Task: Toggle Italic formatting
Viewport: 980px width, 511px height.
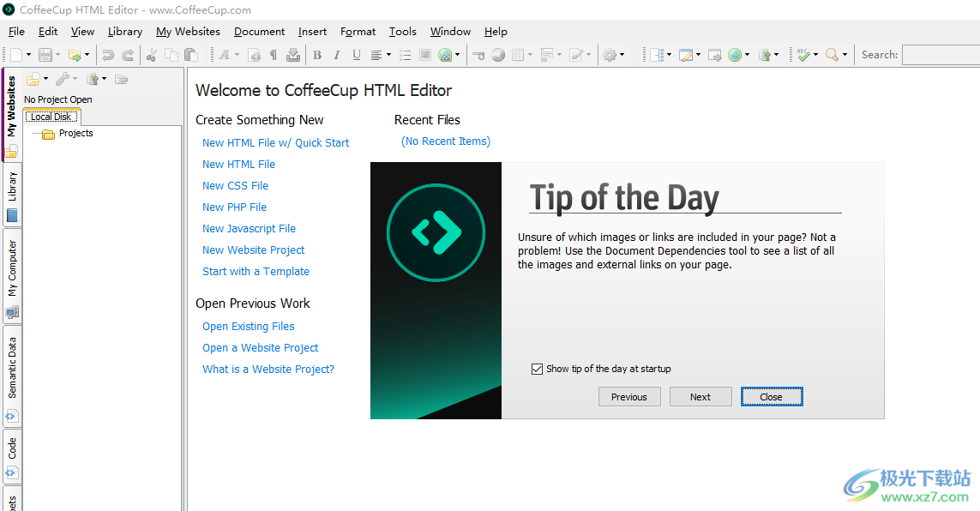Action: [337, 55]
